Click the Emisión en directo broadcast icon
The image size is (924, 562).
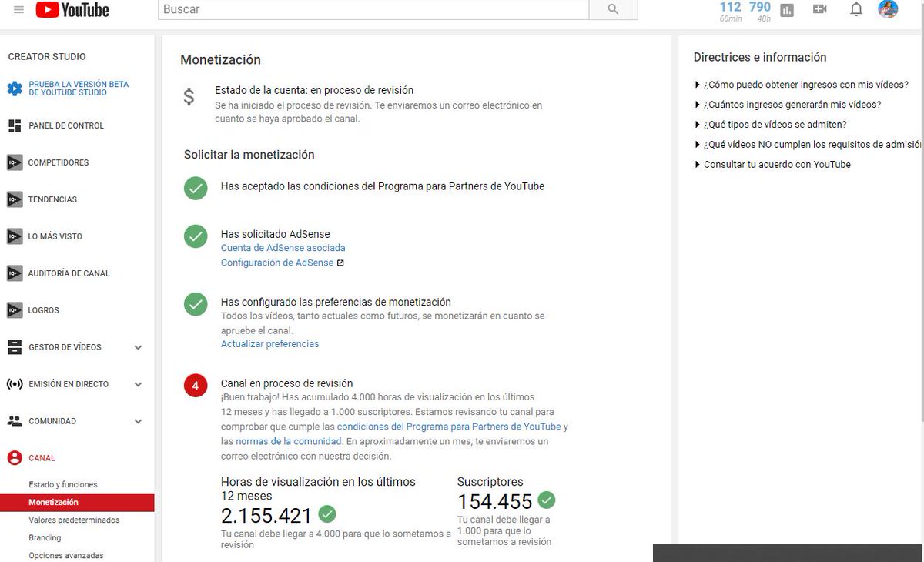click(x=15, y=384)
